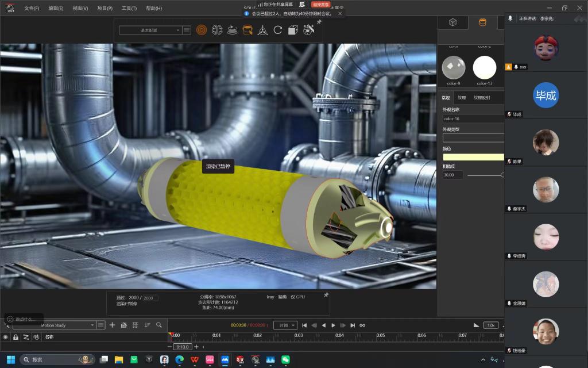
Task: Open the turntable tool in the toolbar
Action: [x=232, y=30]
